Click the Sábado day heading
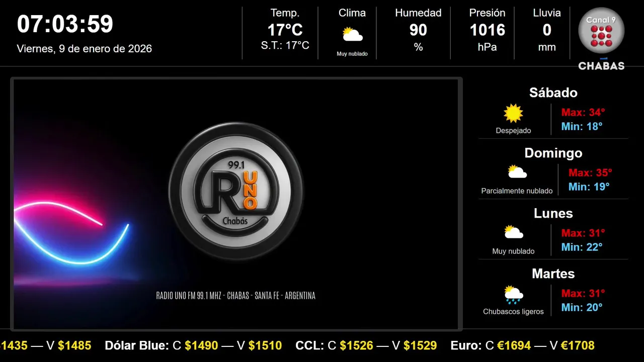The image size is (644, 362). point(553,93)
